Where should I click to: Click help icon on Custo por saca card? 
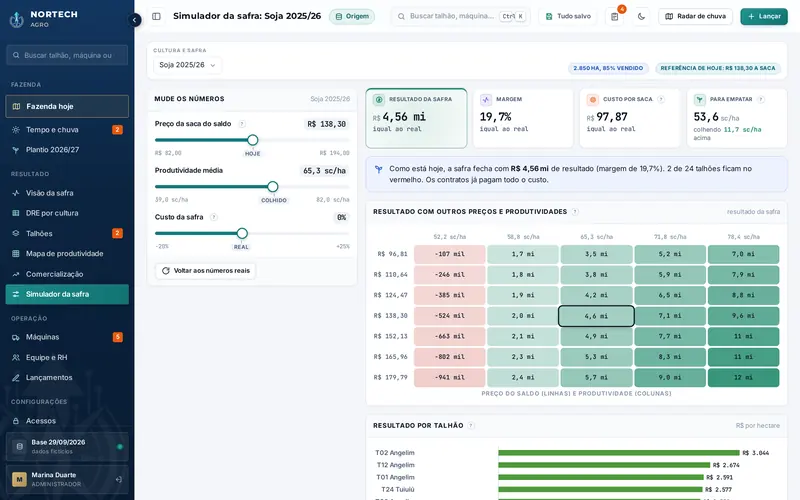(x=661, y=99)
